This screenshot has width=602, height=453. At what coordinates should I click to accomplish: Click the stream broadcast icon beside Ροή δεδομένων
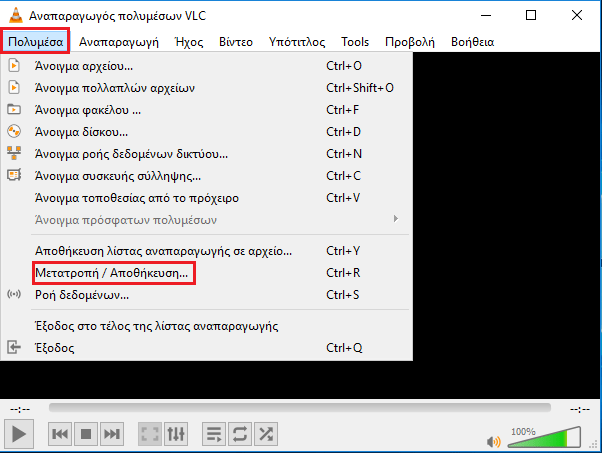tap(14, 294)
